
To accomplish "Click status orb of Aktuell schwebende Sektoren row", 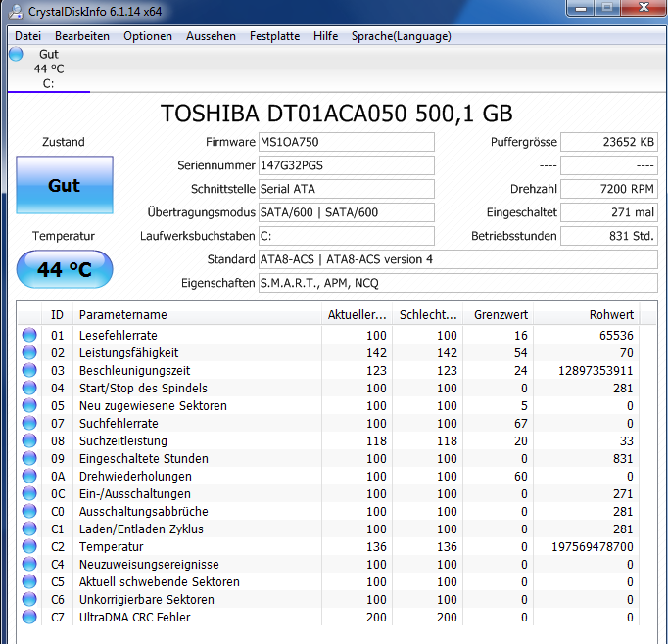I will tap(29, 582).
